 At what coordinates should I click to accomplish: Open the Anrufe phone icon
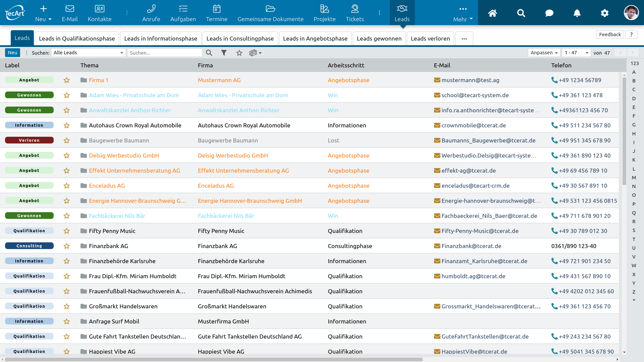[151, 9]
